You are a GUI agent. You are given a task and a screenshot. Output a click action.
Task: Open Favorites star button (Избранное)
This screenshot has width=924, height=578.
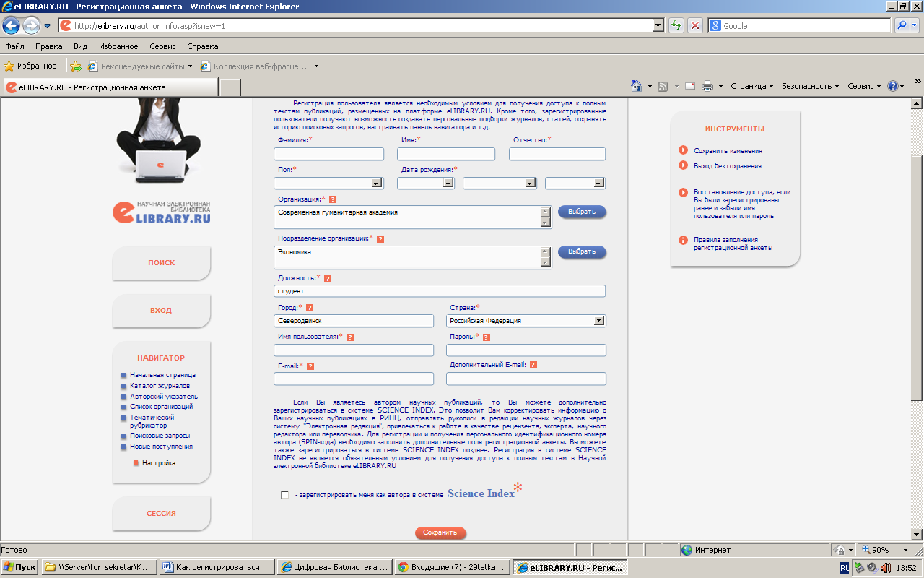point(30,66)
